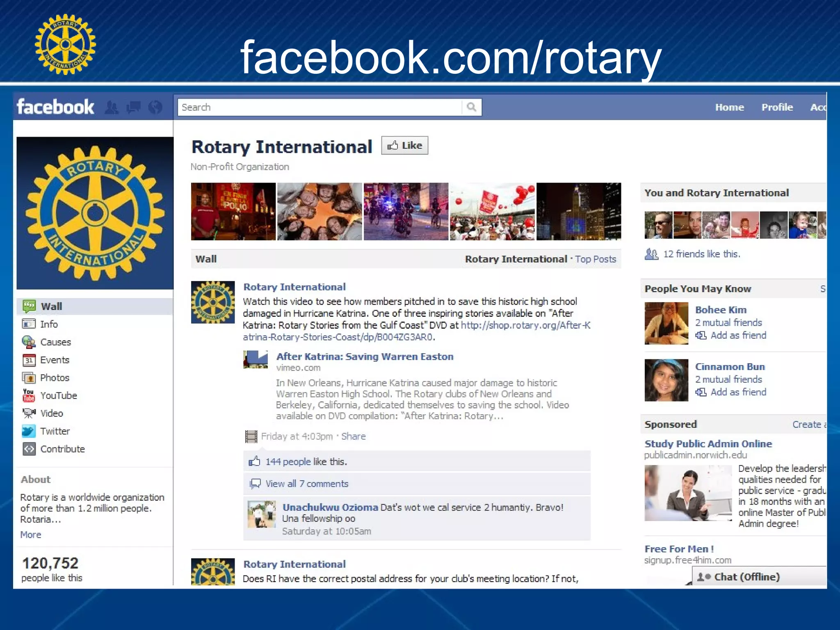This screenshot has width=840, height=630.
Task: Open the friend requests icon
Action: [x=112, y=107]
